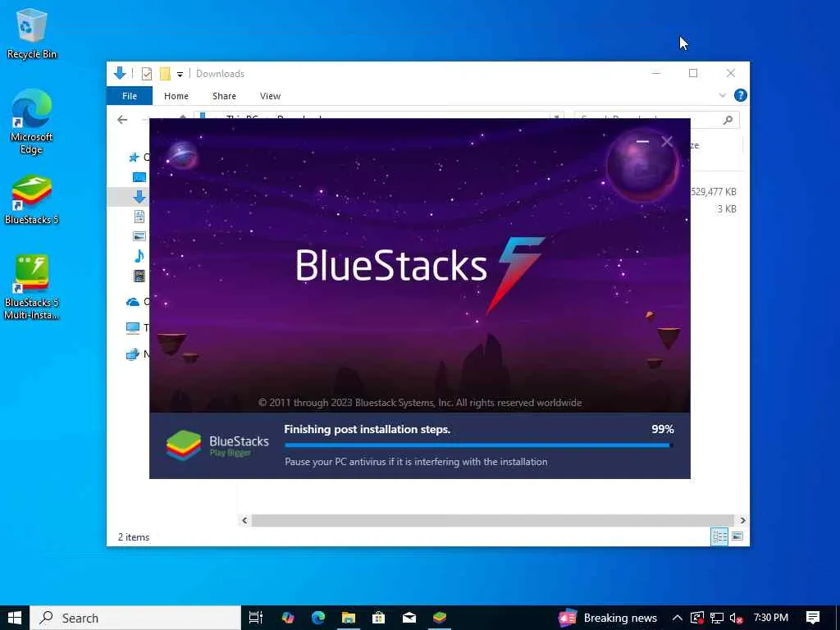The height and width of the screenshot is (630, 840).
Task: Open Mail from the taskbar
Action: [409, 618]
